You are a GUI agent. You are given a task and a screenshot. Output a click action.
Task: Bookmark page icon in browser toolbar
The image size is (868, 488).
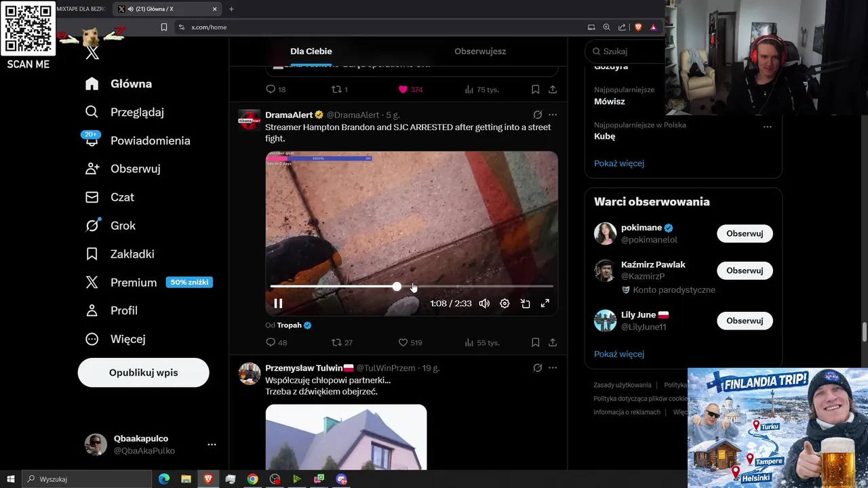click(163, 27)
